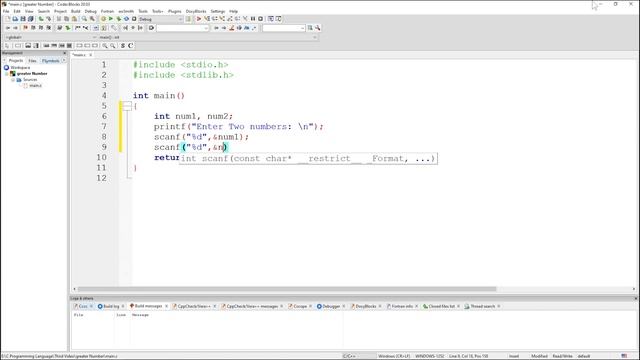Break debugger with pause icon
The height and width of the screenshot is (360, 640).
(253, 19)
